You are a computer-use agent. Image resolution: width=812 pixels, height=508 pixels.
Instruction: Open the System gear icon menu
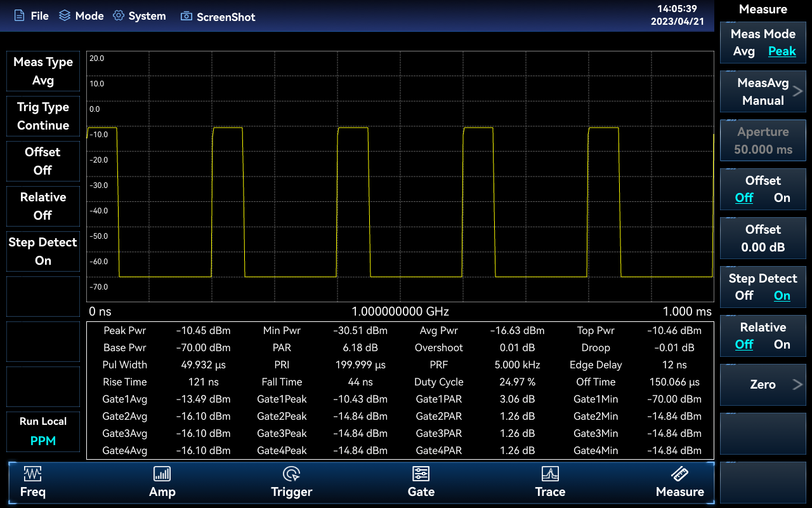point(119,16)
